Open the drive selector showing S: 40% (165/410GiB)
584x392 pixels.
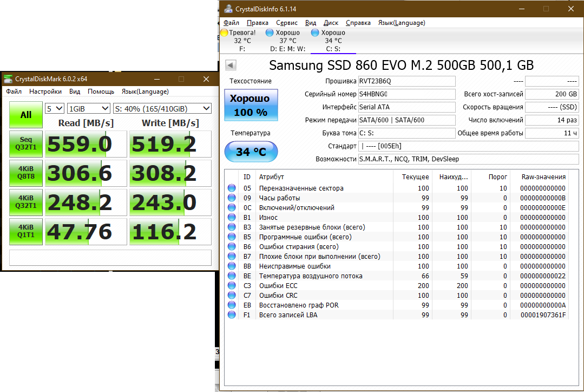click(x=162, y=108)
